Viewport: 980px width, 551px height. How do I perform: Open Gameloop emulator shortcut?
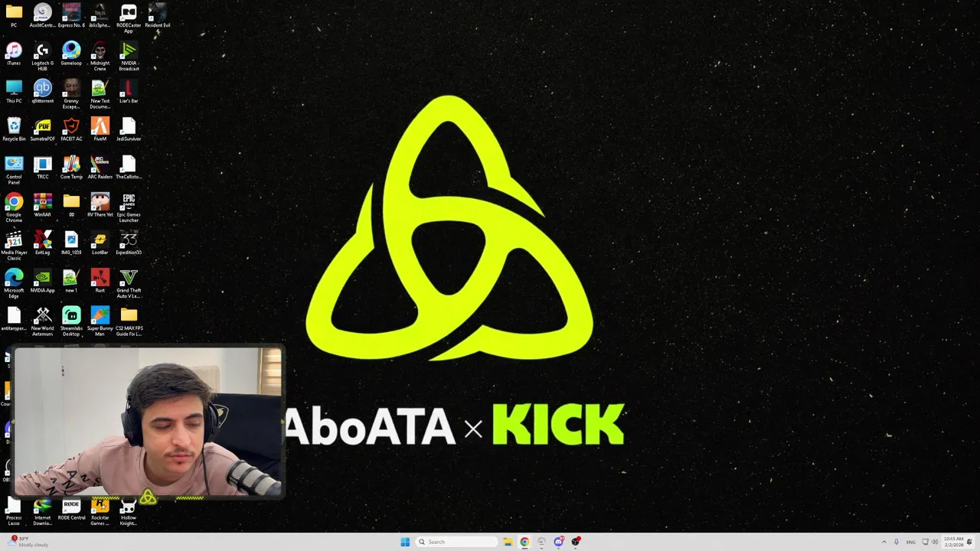tap(71, 54)
